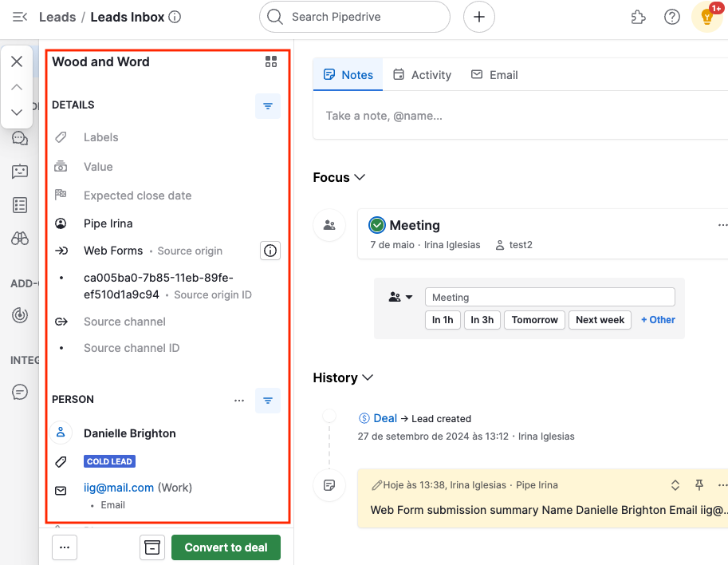This screenshot has height=565, width=728.
Task: Click the Web Forms source origin
Action: pos(113,251)
